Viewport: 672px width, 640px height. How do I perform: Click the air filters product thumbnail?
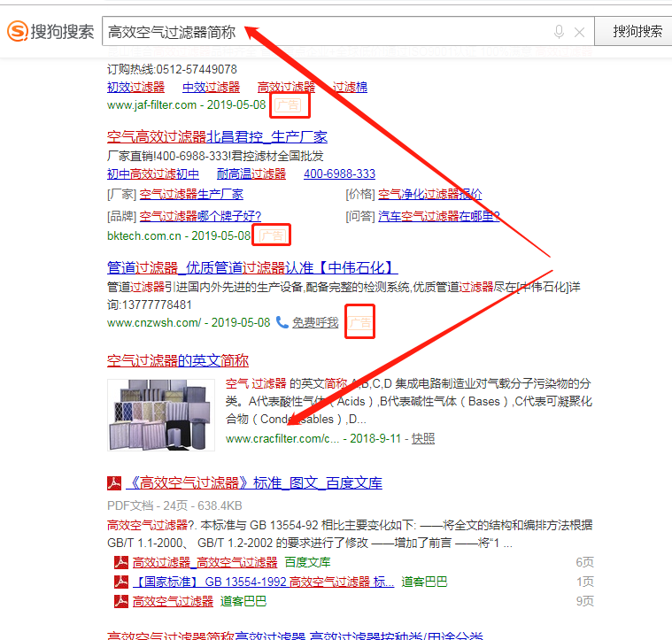(x=161, y=414)
